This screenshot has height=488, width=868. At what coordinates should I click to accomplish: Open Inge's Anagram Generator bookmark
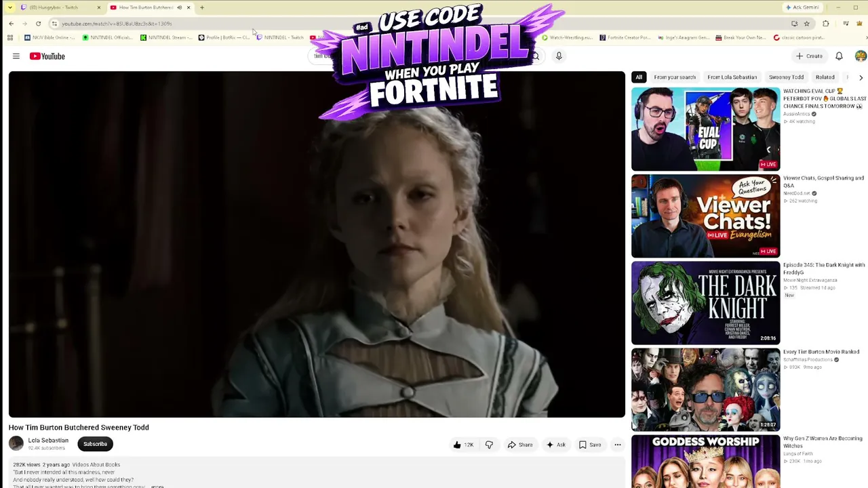click(684, 37)
